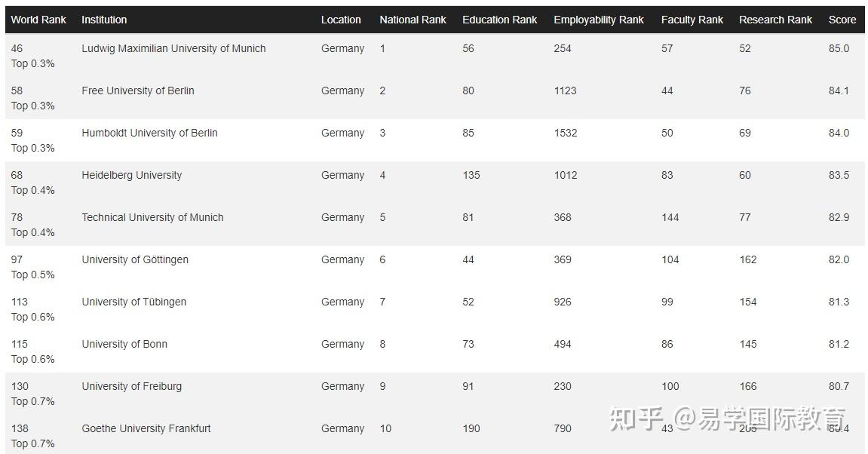This screenshot has height=454, width=868.
Task: Click employability rank 1012 cell
Action: click(x=565, y=176)
